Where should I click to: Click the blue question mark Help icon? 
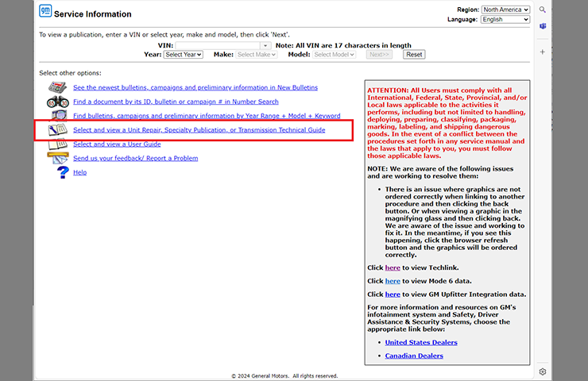[63, 172]
